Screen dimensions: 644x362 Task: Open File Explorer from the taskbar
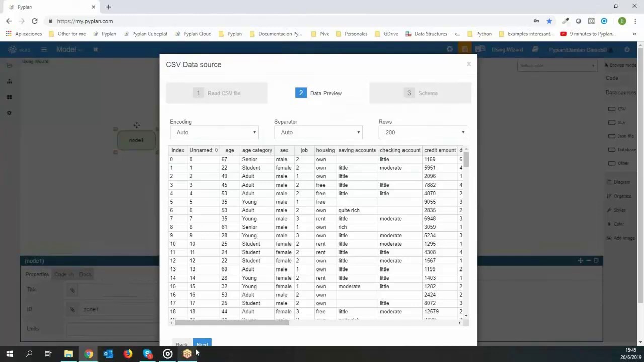pyautogui.click(x=68, y=354)
